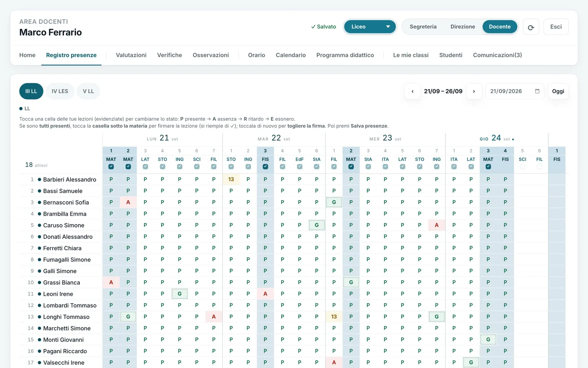Screen dimensions: 588x368
Task: Go to the previous week with the left chevron
Action: tap(412, 91)
